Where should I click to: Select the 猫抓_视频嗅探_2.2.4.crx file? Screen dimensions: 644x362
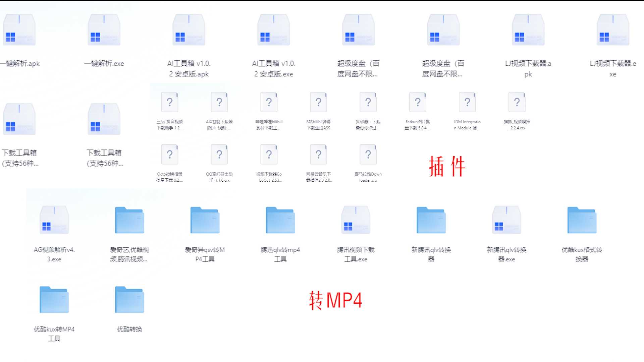517,102
